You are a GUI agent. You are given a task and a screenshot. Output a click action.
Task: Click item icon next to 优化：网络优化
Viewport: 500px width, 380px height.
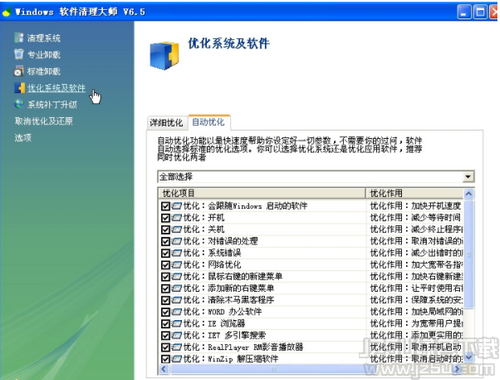[177, 265]
